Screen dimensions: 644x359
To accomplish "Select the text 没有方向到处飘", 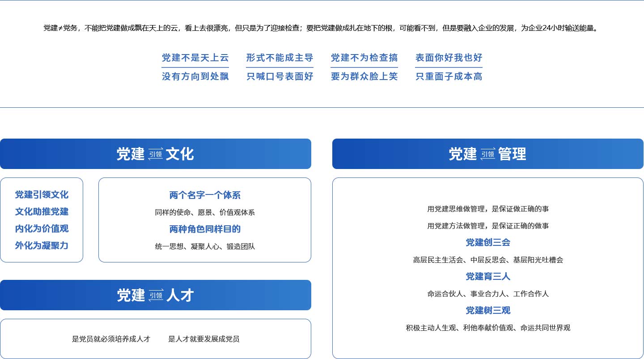I will (x=195, y=76).
